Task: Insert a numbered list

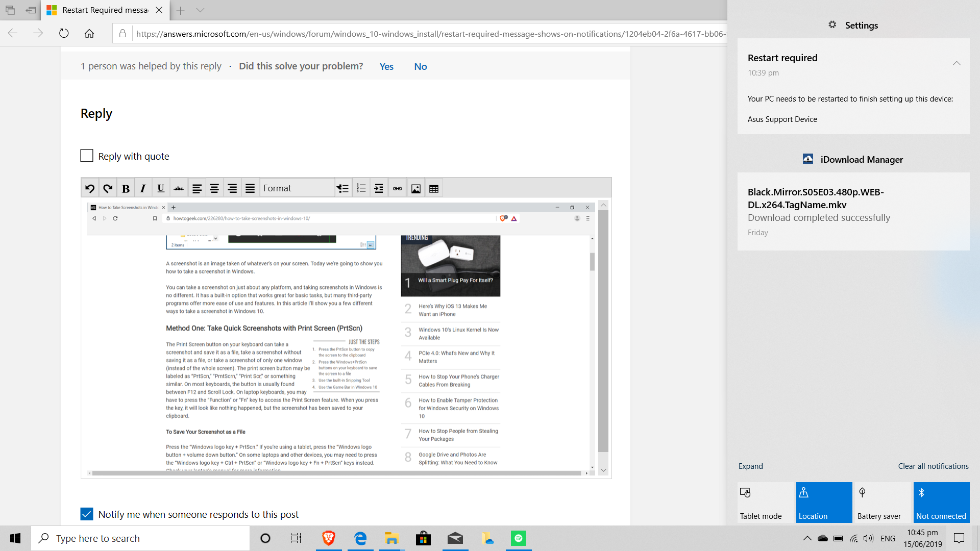Action: pyautogui.click(x=361, y=189)
